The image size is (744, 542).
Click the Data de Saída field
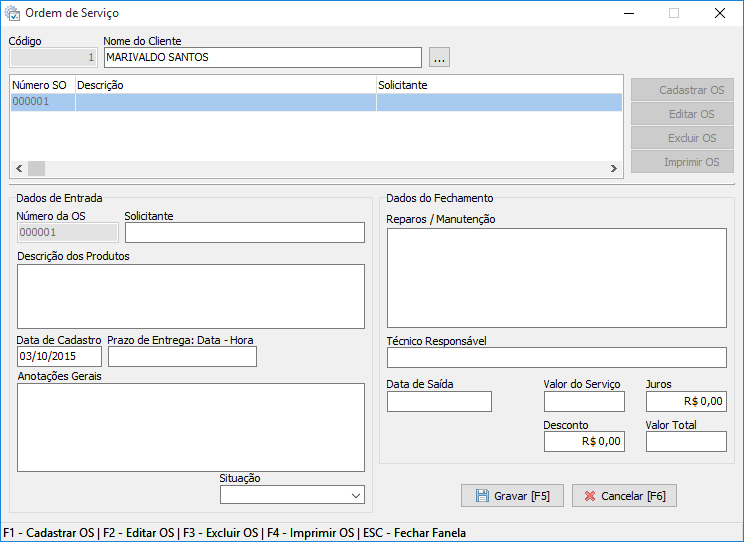pos(439,402)
